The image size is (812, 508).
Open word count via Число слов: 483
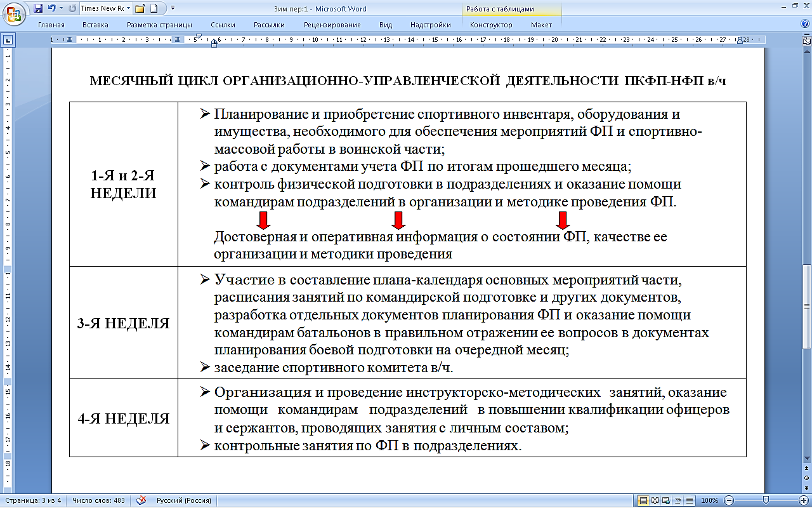point(98,500)
